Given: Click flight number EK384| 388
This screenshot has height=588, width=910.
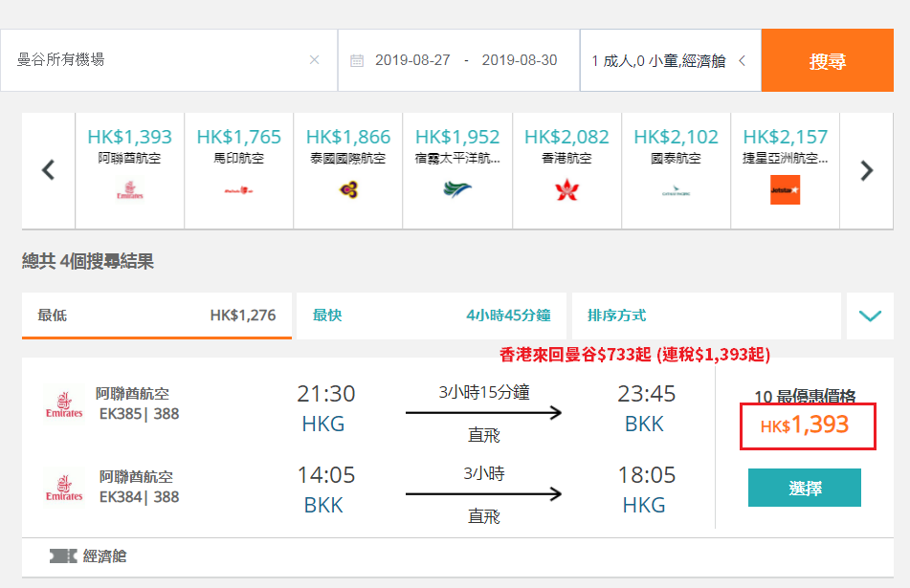Looking at the screenshot, I should click(x=140, y=497).
